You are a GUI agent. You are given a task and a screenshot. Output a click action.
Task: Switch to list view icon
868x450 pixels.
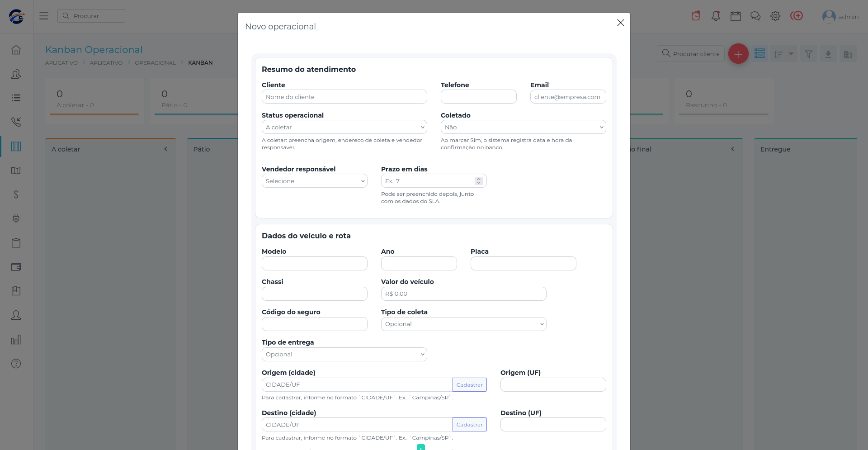[759, 54]
